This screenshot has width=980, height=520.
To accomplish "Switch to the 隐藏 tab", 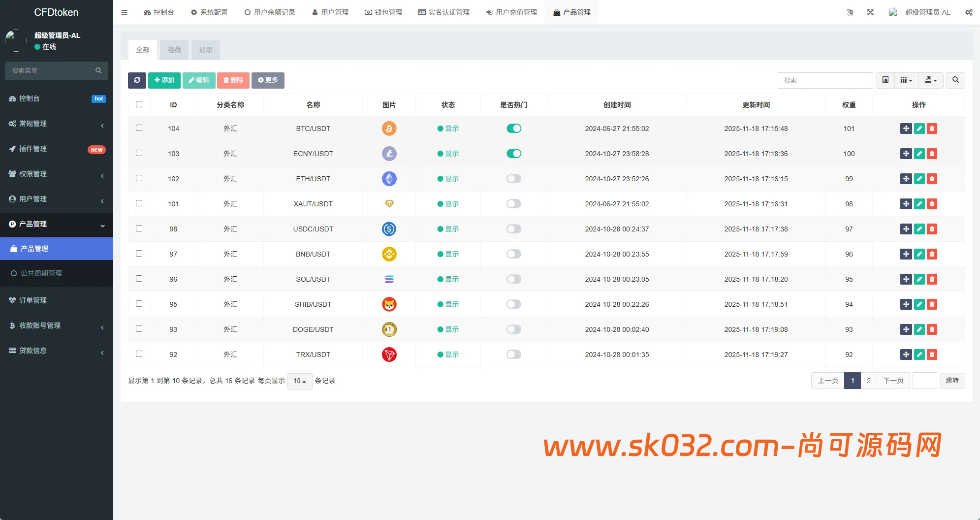I will point(174,50).
